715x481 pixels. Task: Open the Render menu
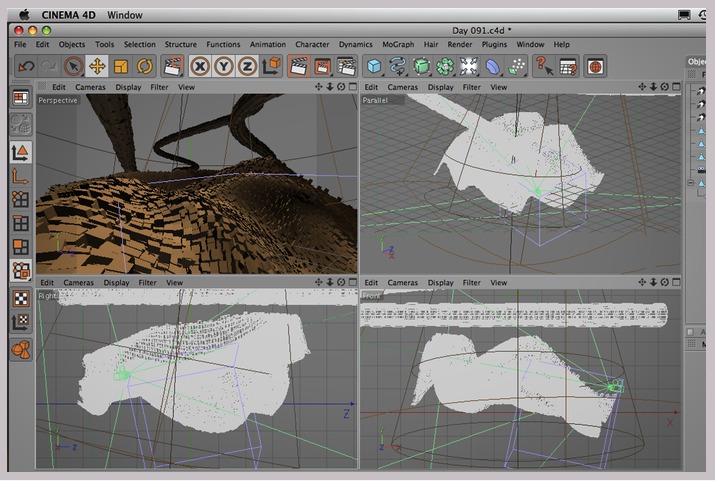[x=460, y=44]
